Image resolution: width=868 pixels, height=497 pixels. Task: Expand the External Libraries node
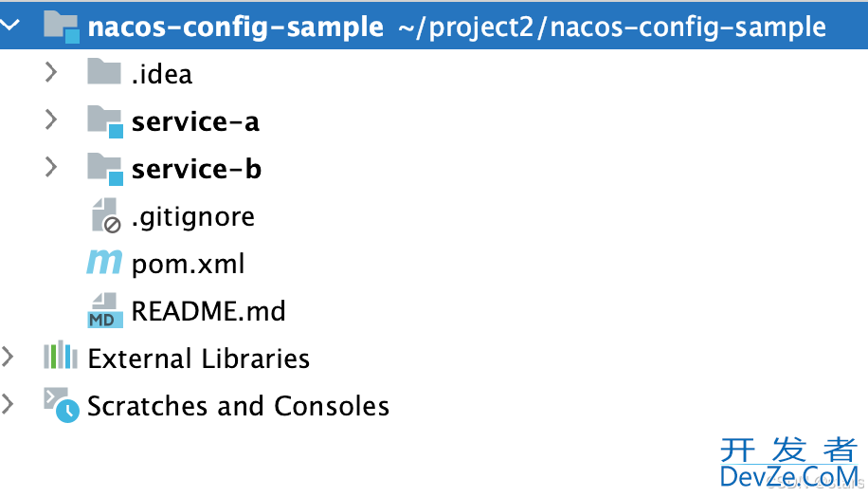coord(9,358)
